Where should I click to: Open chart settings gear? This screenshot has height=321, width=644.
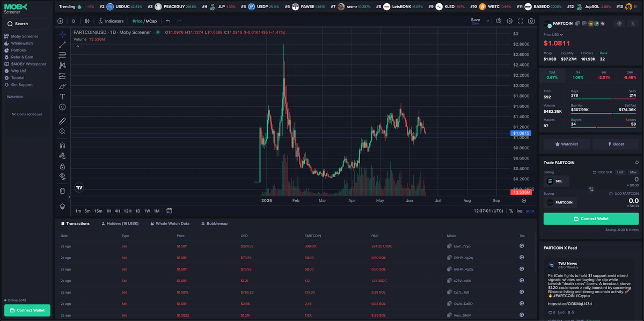(x=510, y=21)
